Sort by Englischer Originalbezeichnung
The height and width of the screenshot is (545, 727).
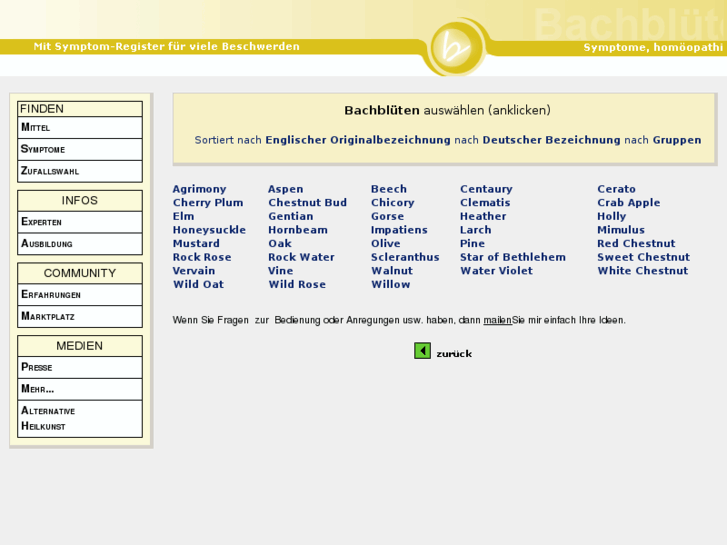tap(357, 140)
